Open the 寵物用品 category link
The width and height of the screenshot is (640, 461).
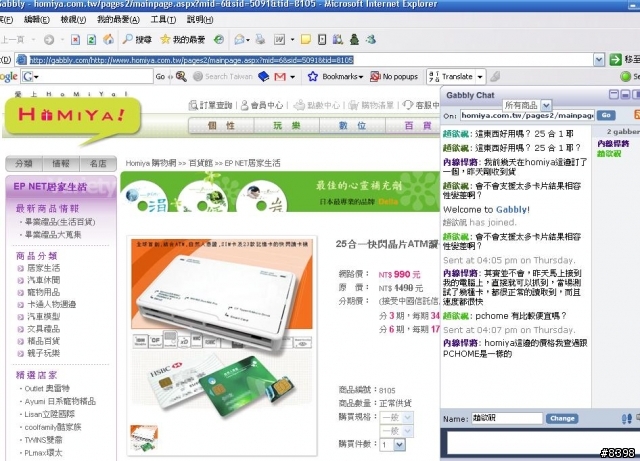click(x=43, y=292)
